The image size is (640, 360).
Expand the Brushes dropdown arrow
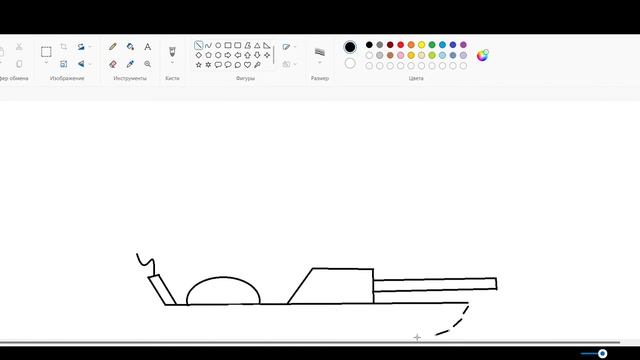click(x=172, y=62)
